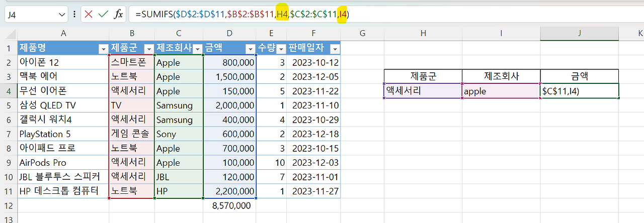Select the TV cell in column B
The image size is (644, 223).
click(132, 105)
